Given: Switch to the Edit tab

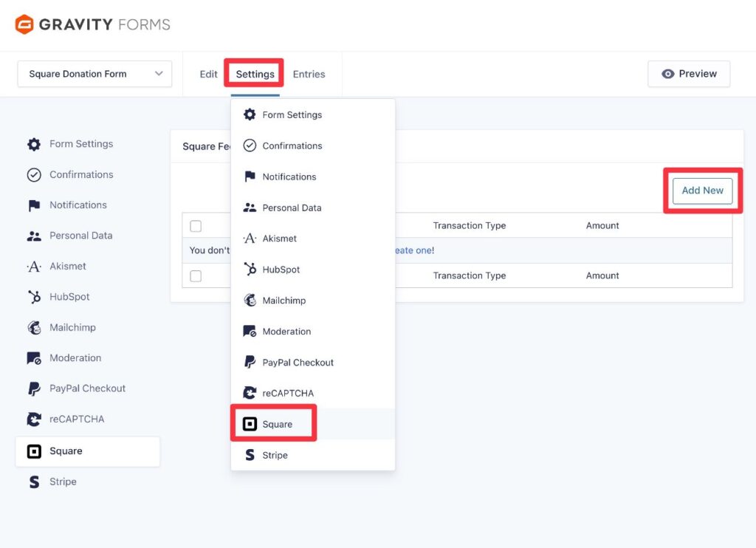Looking at the screenshot, I should click(208, 75).
